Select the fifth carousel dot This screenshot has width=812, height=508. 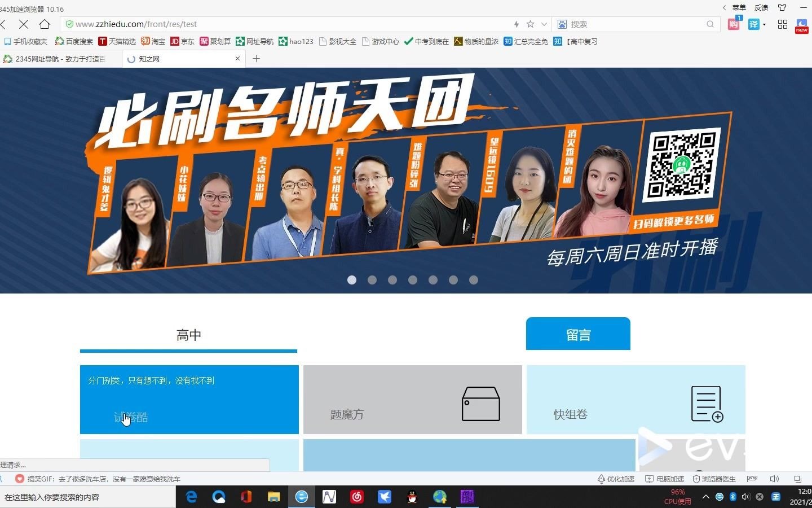tap(433, 280)
